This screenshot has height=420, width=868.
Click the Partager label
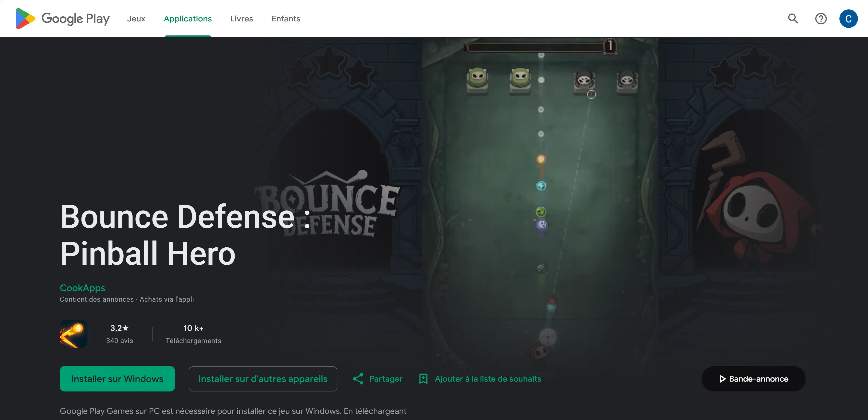(386, 379)
